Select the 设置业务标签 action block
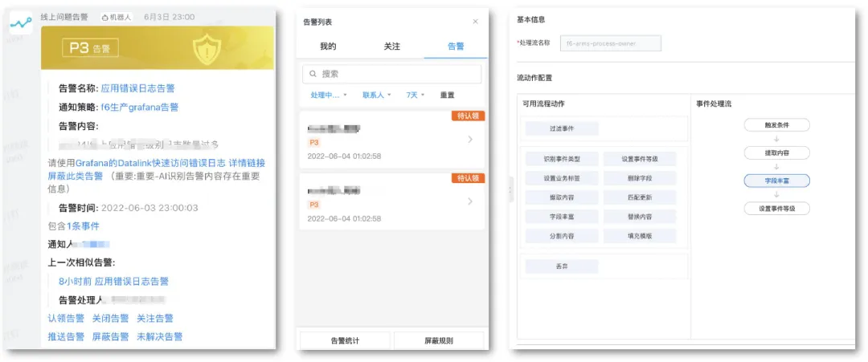This screenshot has width=868, height=362. coord(562,178)
